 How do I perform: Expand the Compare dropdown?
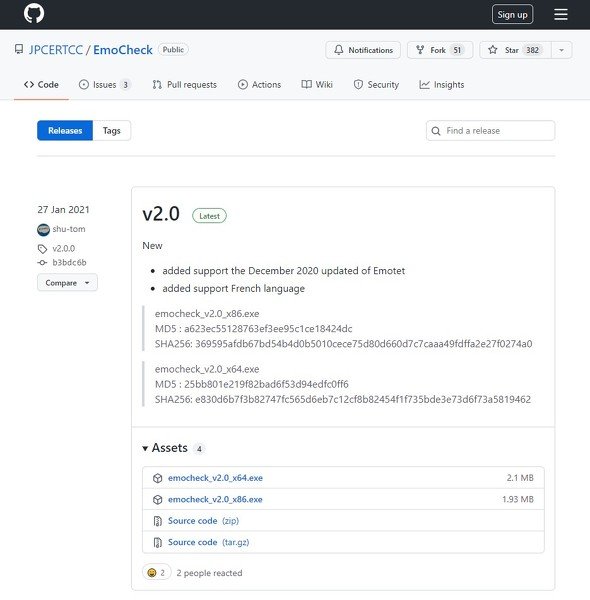pos(67,283)
